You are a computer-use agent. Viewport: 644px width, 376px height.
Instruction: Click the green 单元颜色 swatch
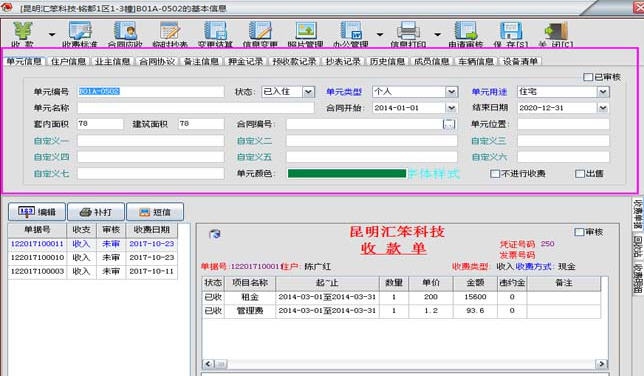347,174
